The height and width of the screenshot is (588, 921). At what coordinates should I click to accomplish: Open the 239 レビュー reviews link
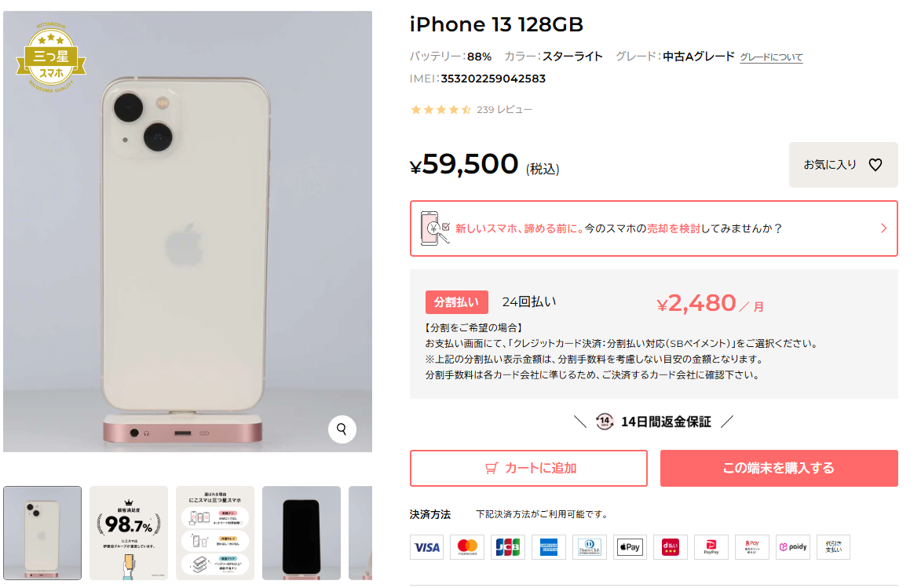click(x=504, y=110)
